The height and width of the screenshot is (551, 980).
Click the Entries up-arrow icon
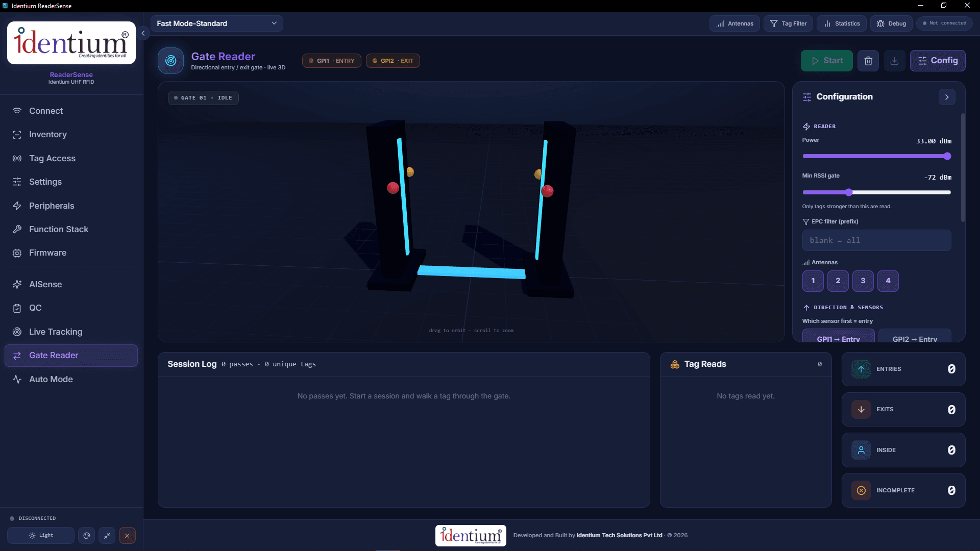(861, 369)
